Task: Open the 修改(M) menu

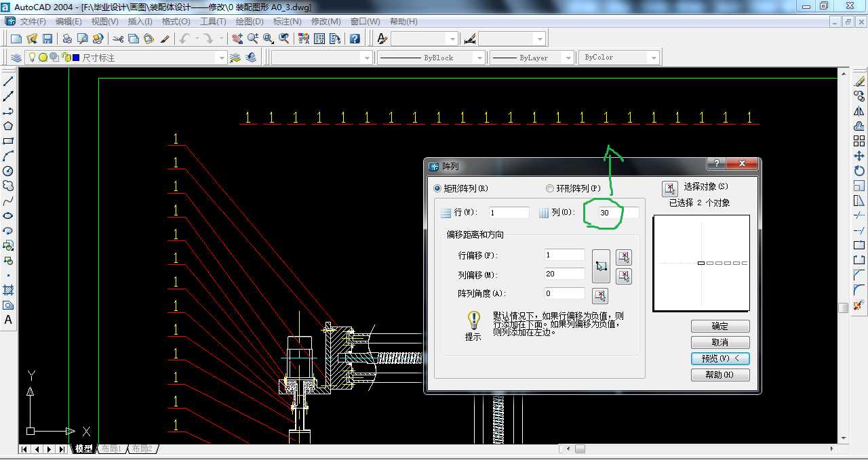Action: [x=325, y=22]
